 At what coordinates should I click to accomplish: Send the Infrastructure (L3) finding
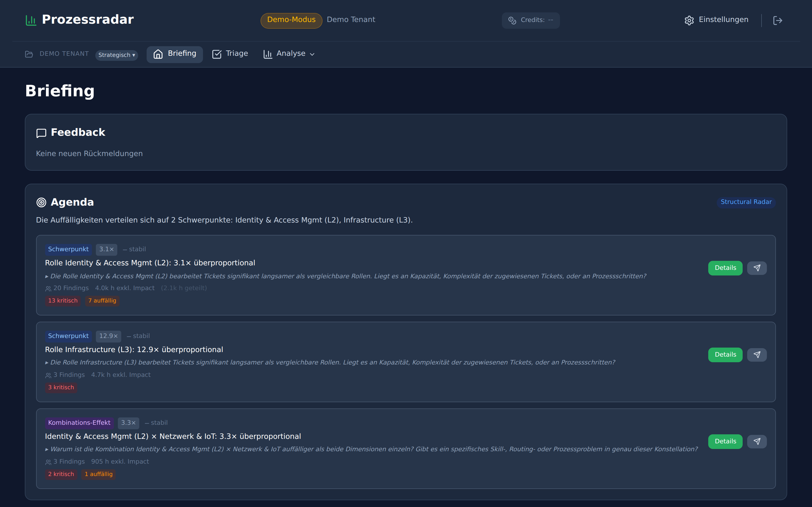[757, 355]
